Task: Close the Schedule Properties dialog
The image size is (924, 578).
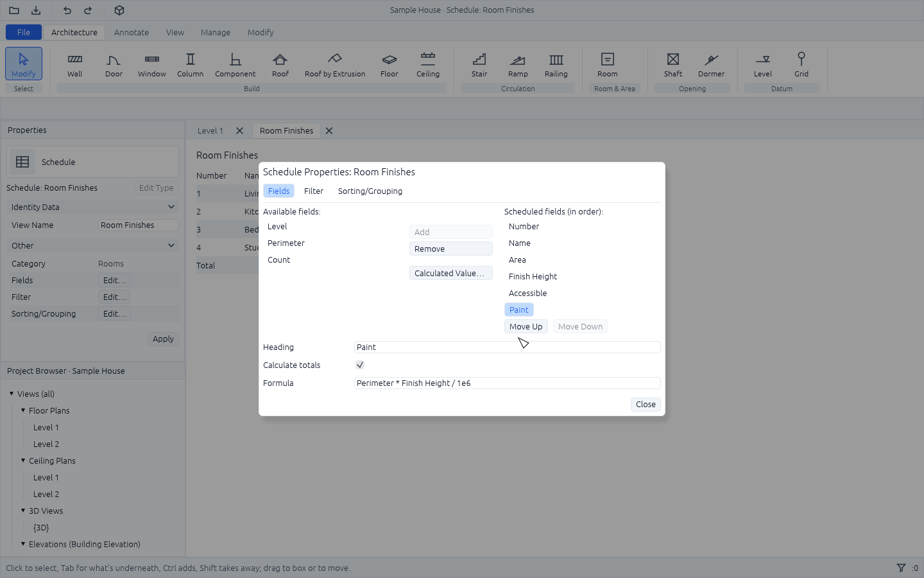Action: [x=646, y=404]
